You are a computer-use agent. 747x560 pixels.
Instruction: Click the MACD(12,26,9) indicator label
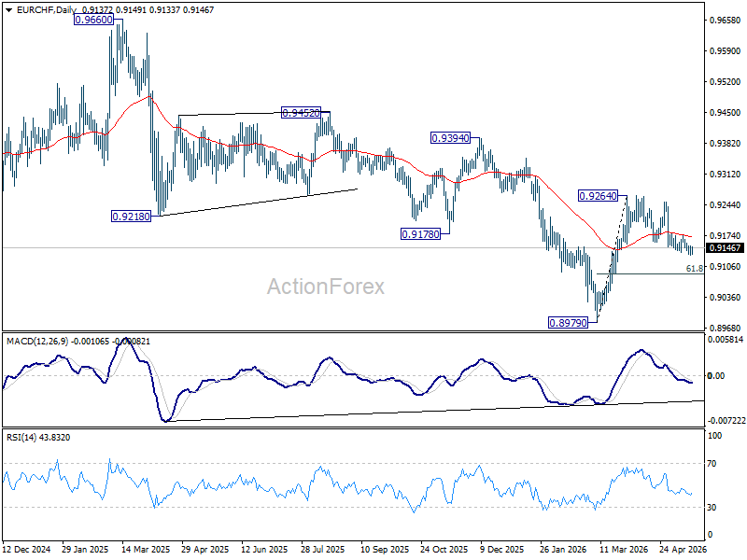pos(37,342)
